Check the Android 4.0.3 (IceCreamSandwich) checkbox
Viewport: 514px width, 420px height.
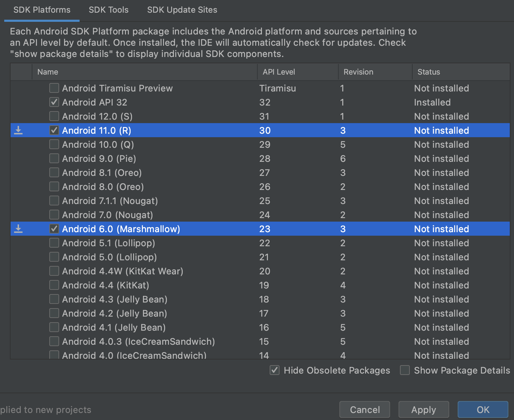click(54, 341)
